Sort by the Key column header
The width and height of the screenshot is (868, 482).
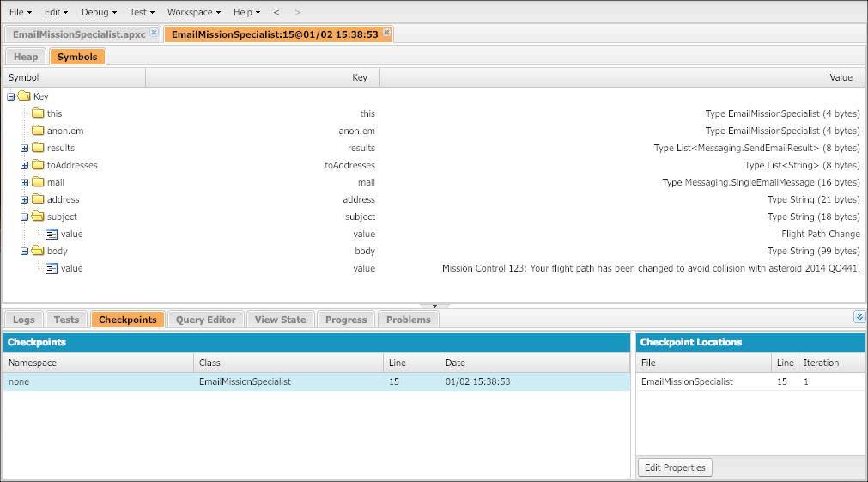pos(263,77)
